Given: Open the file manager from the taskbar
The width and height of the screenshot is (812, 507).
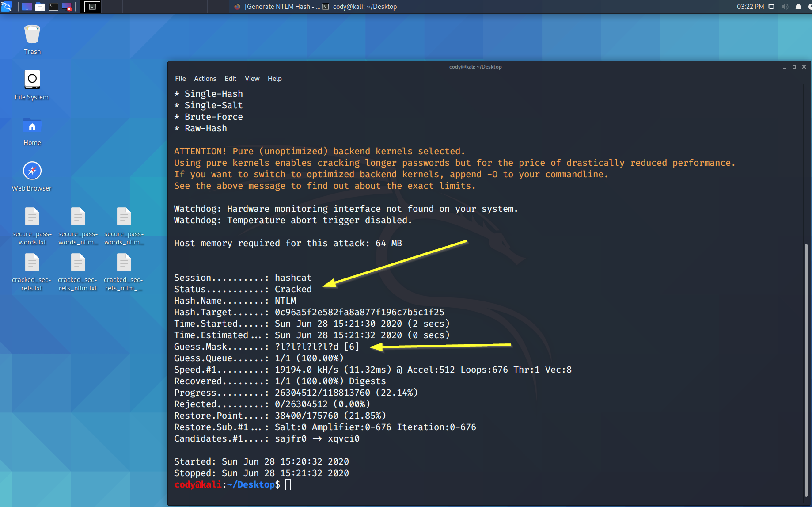Looking at the screenshot, I should coord(40,7).
